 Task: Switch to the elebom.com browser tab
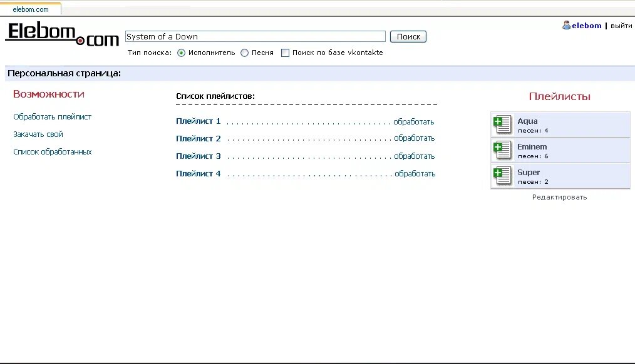31,9
